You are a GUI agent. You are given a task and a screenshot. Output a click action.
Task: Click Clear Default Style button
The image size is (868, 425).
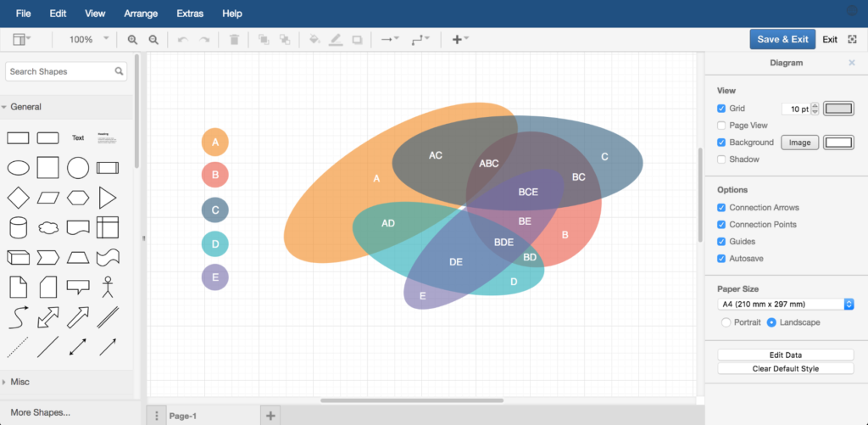786,368
